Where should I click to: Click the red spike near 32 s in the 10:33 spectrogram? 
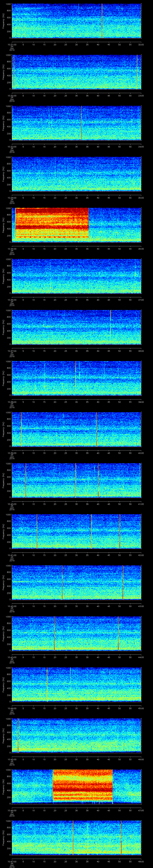81,123
